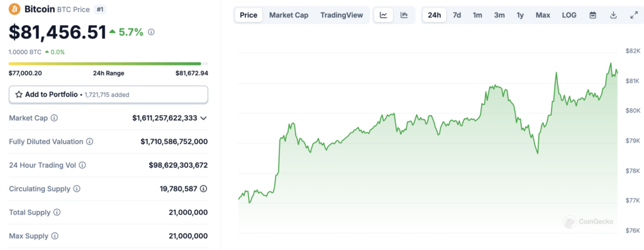
Task: Select the Max time range
Action: pyautogui.click(x=543, y=15)
